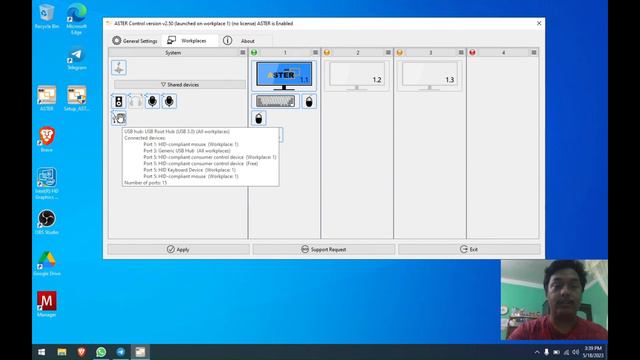640x360 pixels.
Task: Open the Manager desktop shortcut
Action: 47,304
